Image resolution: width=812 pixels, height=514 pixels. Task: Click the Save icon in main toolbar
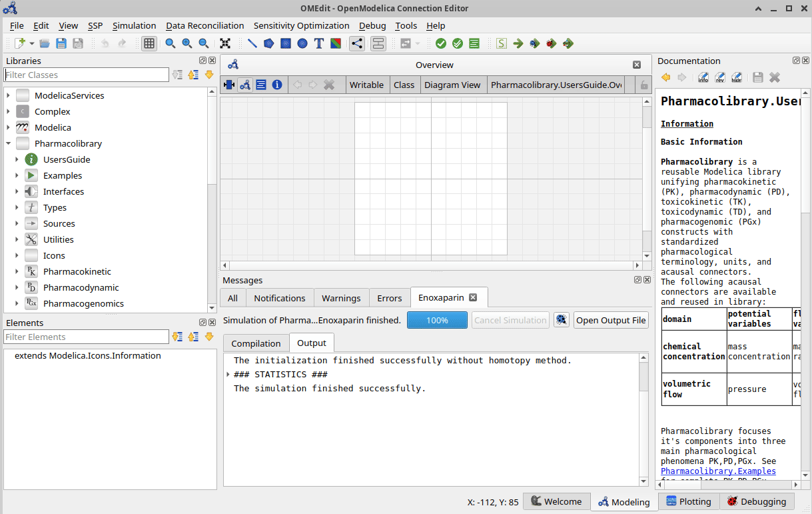[x=61, y=43]
